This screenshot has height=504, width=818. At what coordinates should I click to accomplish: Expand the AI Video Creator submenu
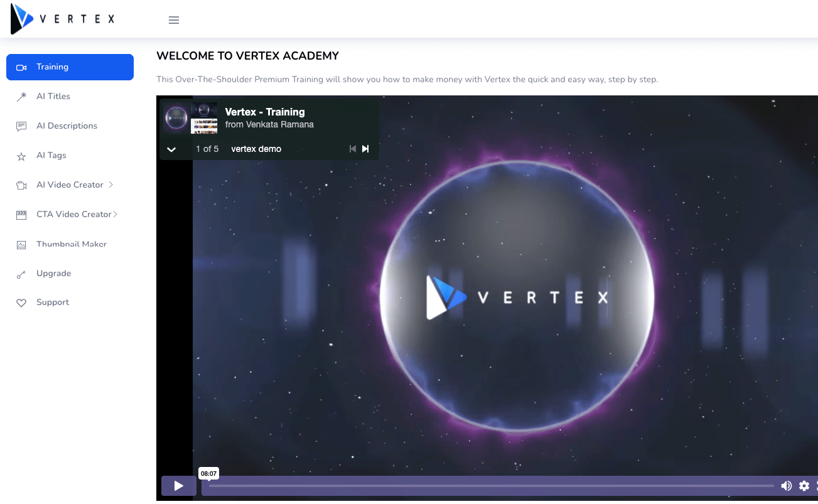pos(112,185)
